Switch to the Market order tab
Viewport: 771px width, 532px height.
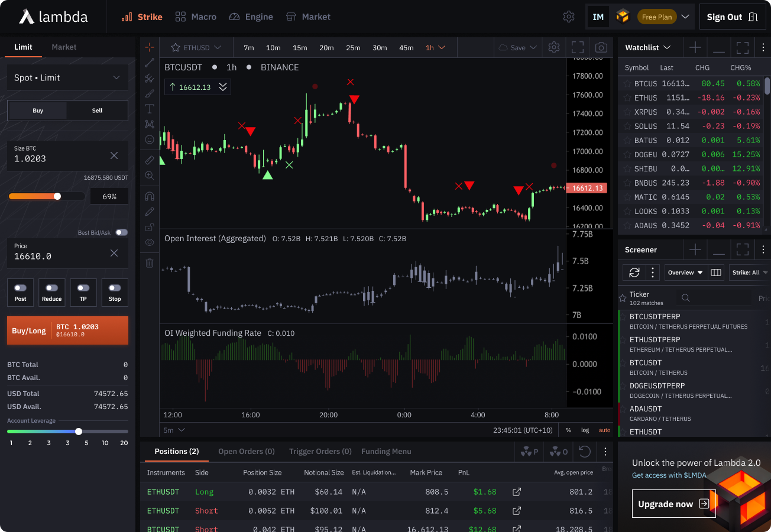coord(64,47)
